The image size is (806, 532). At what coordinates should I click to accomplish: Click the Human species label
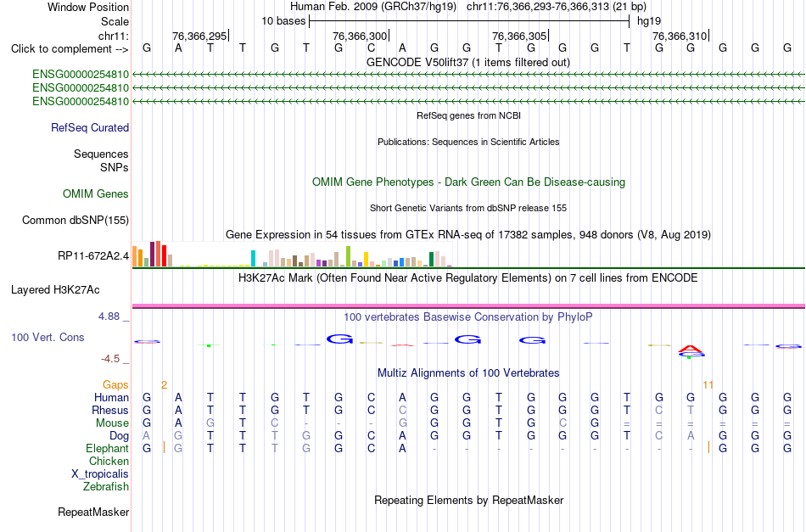coord(111,397)
